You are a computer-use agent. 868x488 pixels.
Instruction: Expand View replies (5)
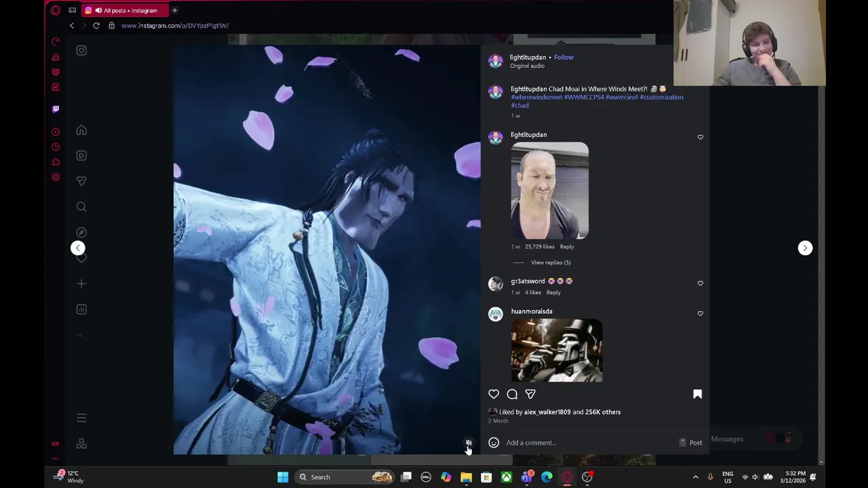pyautogui.click(x=551, y=262)
